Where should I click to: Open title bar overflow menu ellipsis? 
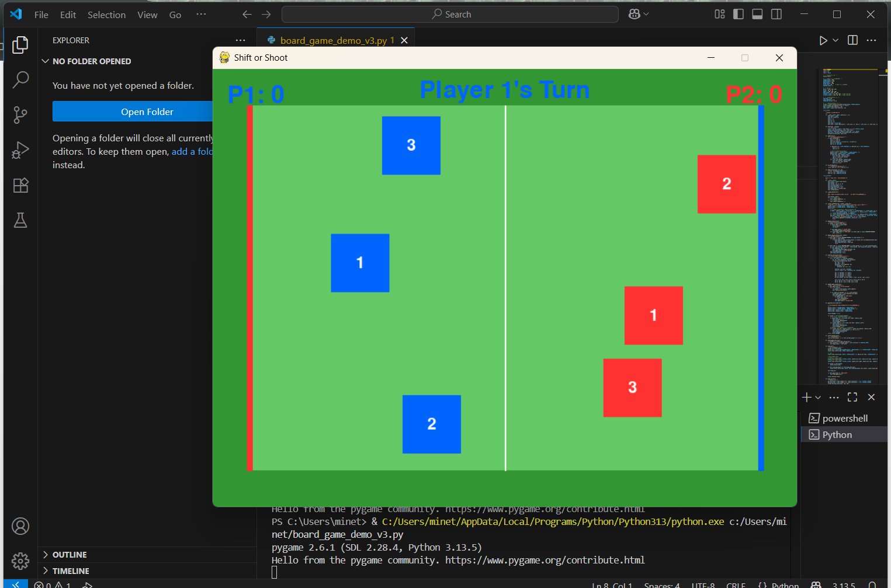pos(201,15)
